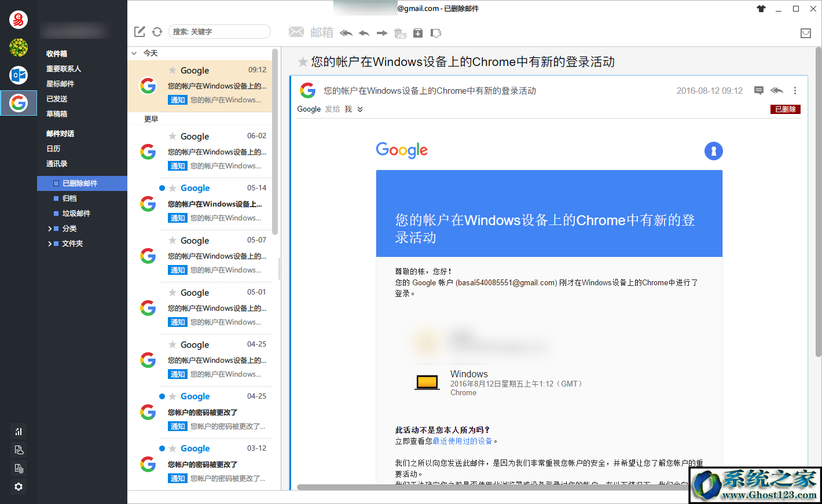Open 星标邮件 starred mail
Viewport: 822px width, 504px height.
(60, 84)
